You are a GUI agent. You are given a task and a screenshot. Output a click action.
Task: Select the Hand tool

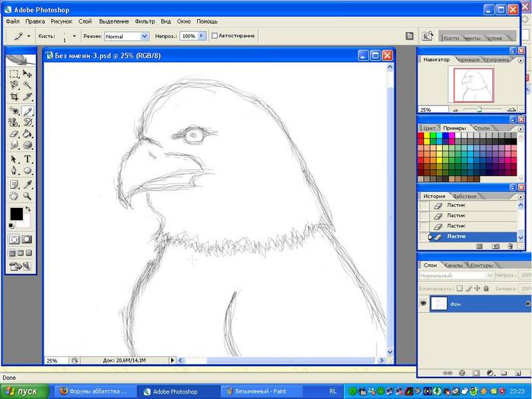(14, 196)
